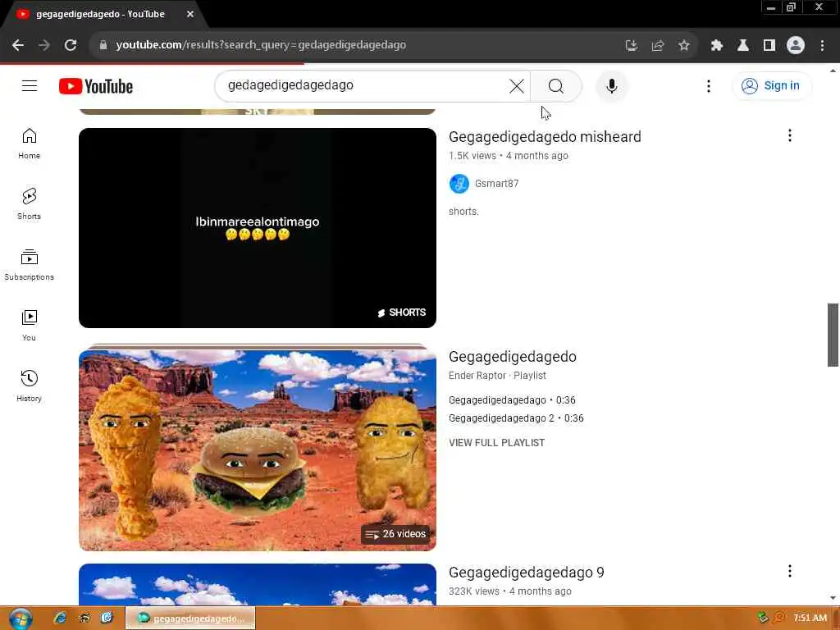840x630 pixels.
Task: Open Shorts in the sidebar
Action: click(x=29, y=204)
